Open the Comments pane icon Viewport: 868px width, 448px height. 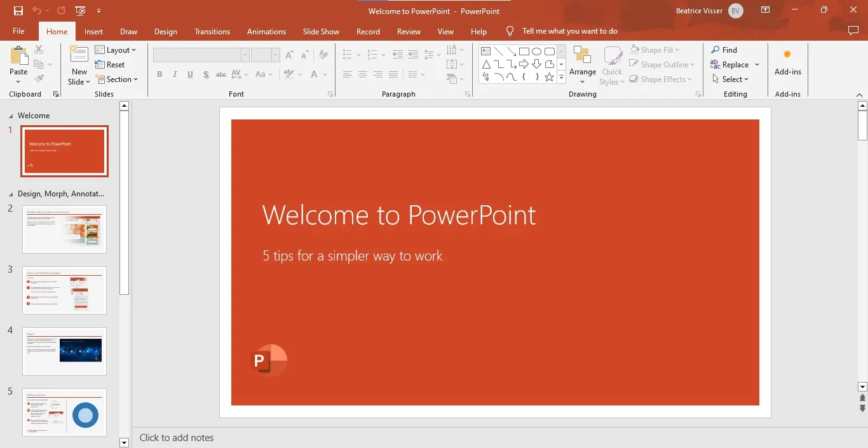tap(853, 31)
